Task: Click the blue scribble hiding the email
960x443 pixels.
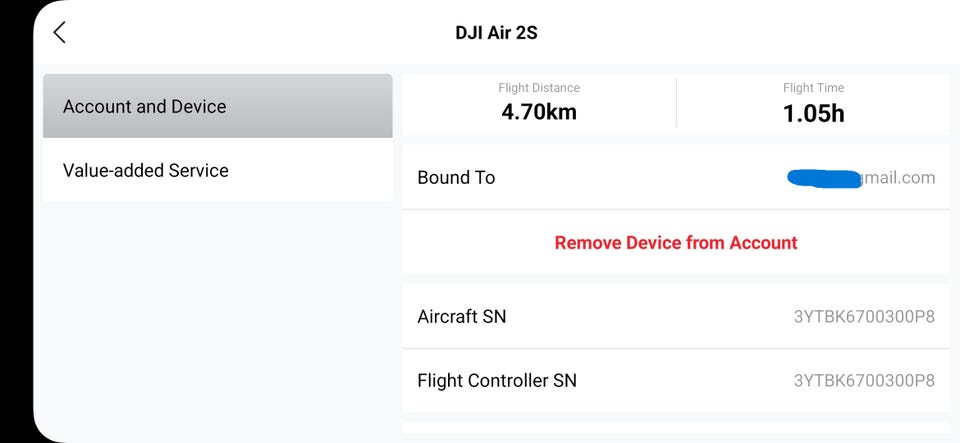Action: [x=823, y=178]
